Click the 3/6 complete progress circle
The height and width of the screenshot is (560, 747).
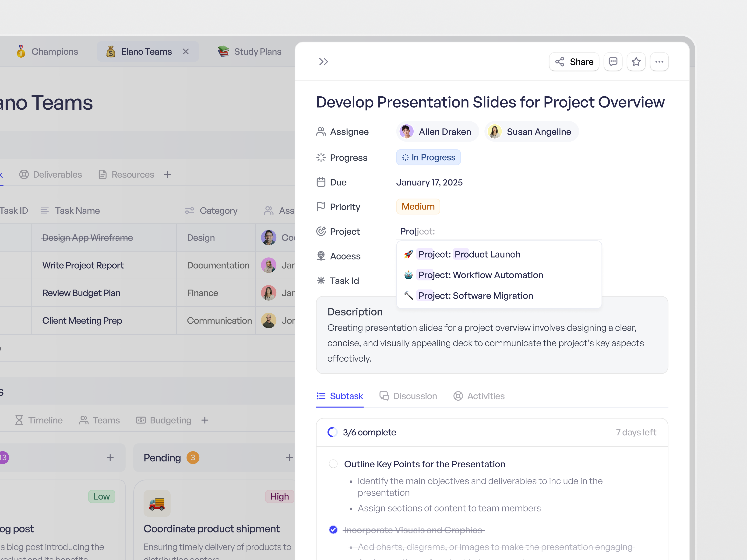332,432
